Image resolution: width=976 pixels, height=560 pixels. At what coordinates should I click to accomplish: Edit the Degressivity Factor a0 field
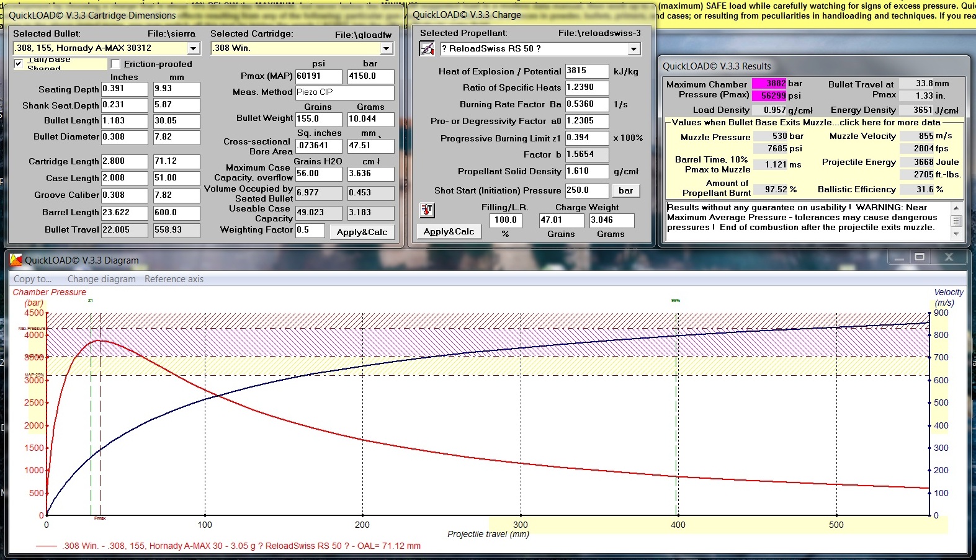point(587,121)
